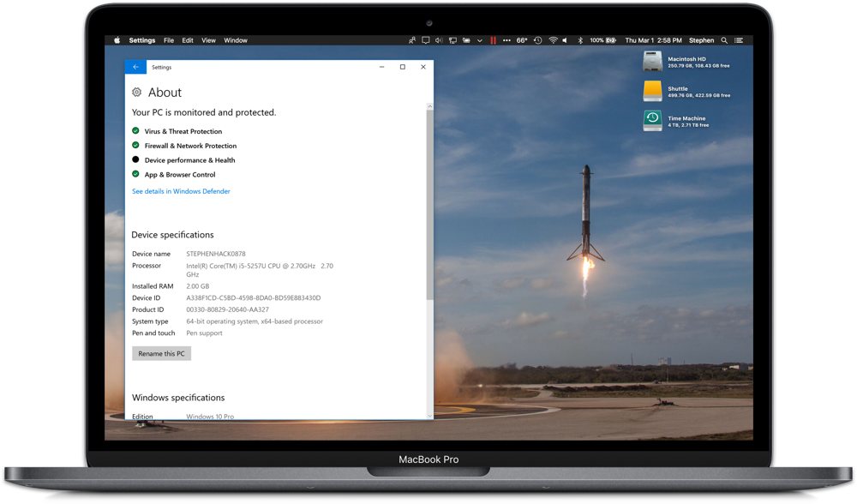This screenshot has width=857, height=504.
Task: Click the Thu Mar 1 2:58 PM clock
Action: [653, 40]
